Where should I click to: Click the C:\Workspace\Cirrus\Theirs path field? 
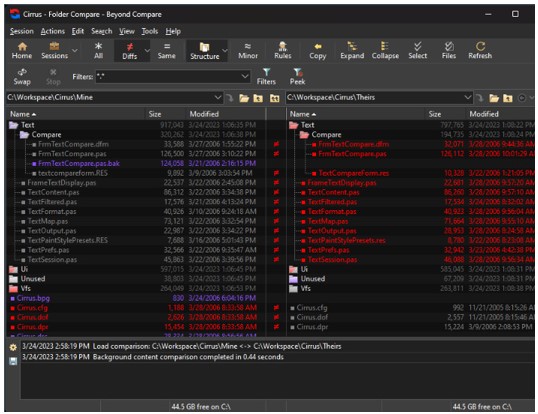375,98
